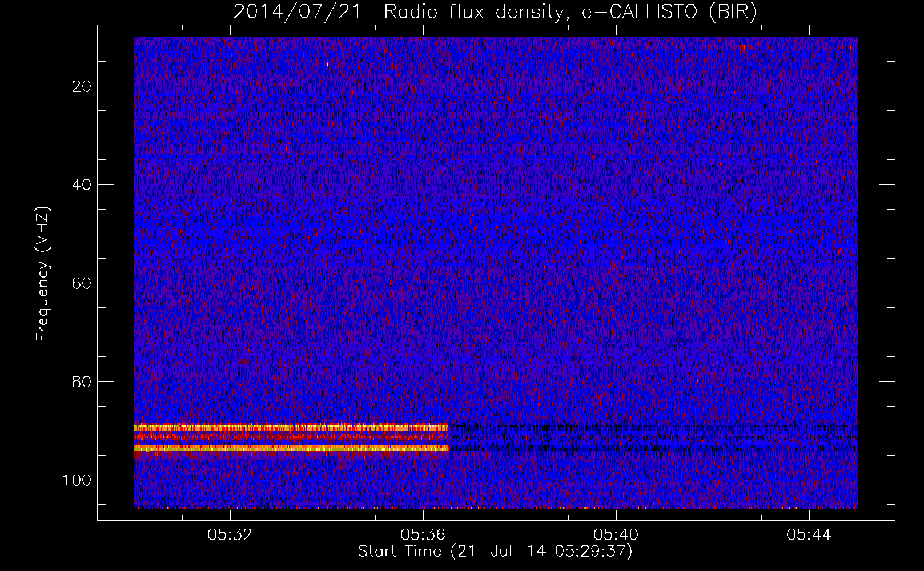Click the 05:32 time tick label
This screenshot has height=571, width=924.
pos(230,535)
